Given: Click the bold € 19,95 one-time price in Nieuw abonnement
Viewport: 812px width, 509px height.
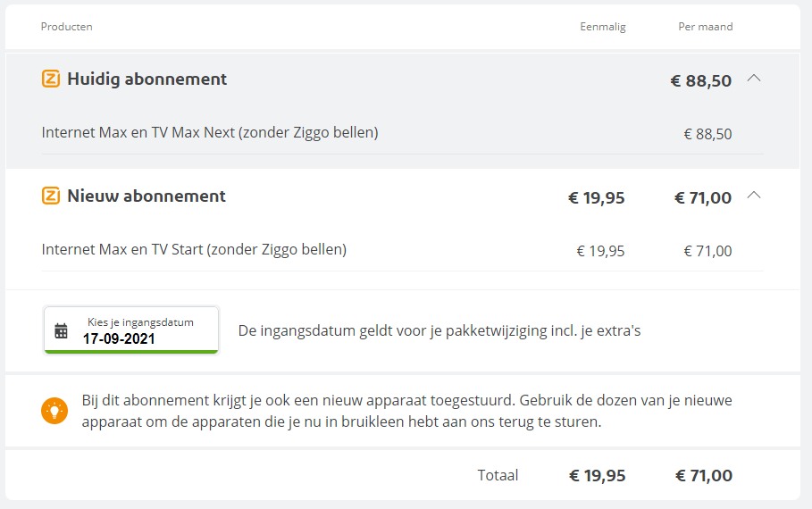Looking at the screenshot, I should click(597, 198).
